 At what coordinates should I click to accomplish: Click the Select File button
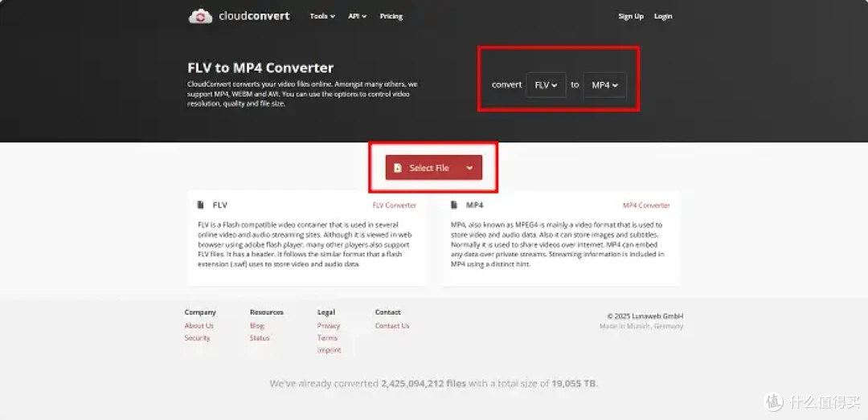433,168
